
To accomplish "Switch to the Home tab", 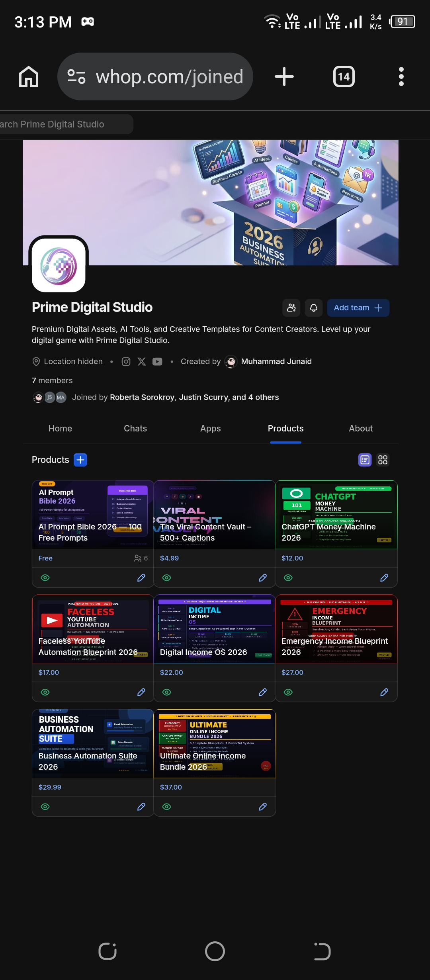I will (x=60, y=429).
